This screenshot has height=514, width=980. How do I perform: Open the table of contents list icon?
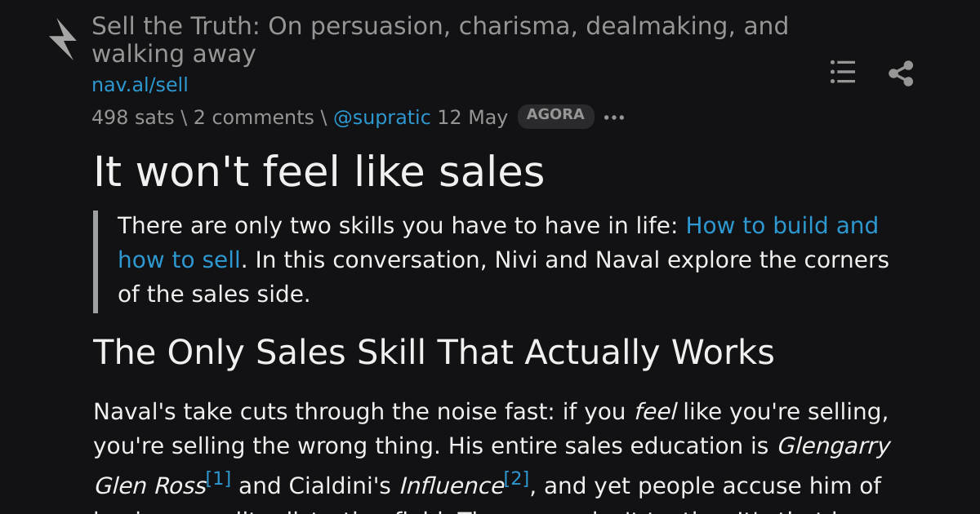point(843,72)
